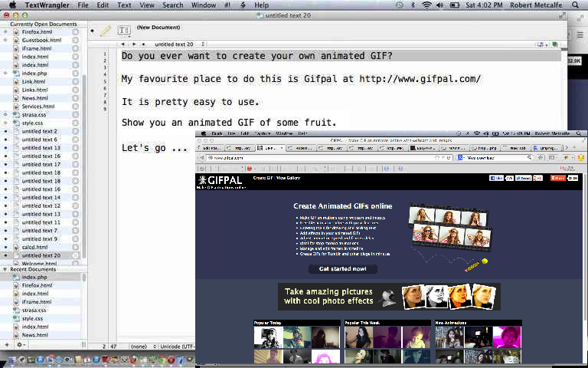This screenshot has height=368, width=588.
Task: Open the Text menu
Action: coord(124,5)
